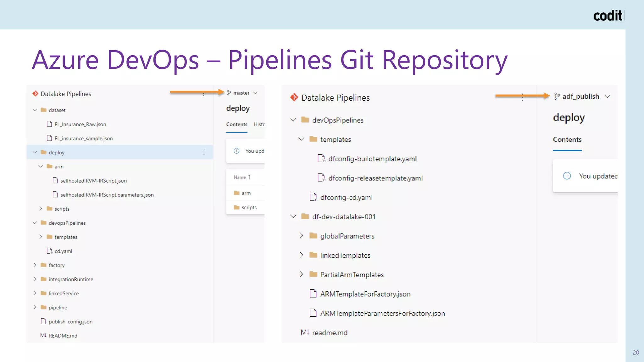Expand the globalParameters folder
Screen dimensions: 644x362
click(x=301, y=236)
